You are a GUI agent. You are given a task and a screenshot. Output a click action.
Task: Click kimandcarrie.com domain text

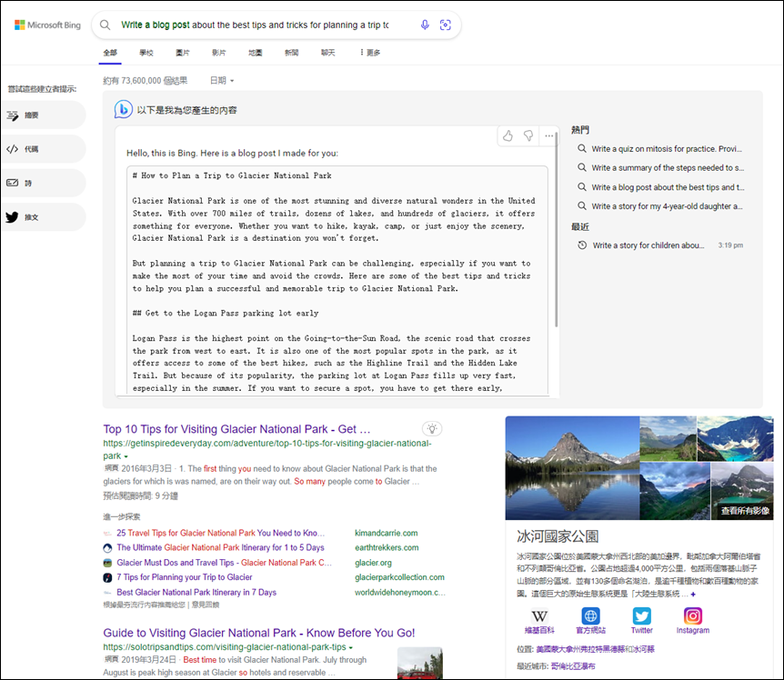(x=386, y=533)
